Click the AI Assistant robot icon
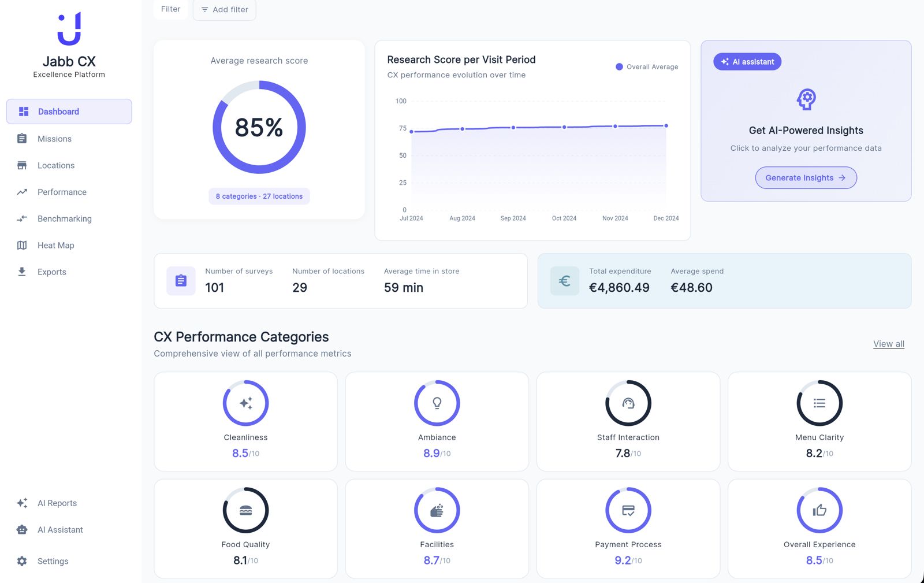 point(22,530)
